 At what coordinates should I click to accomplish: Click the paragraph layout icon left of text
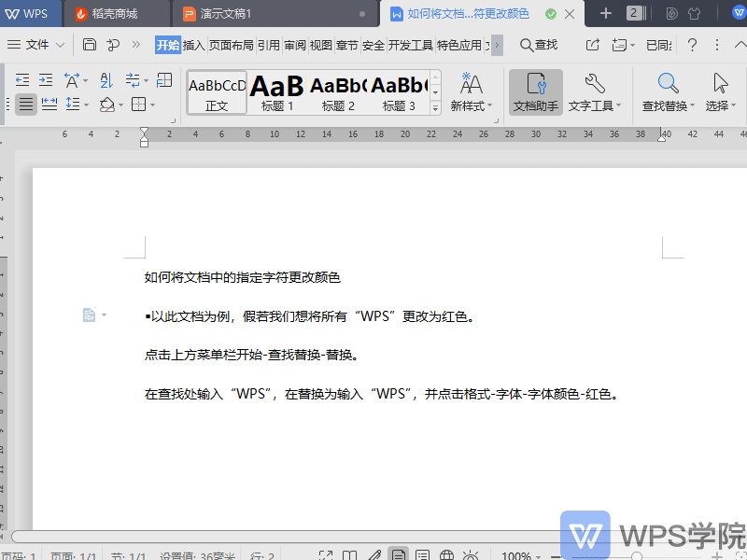point(89,315)
